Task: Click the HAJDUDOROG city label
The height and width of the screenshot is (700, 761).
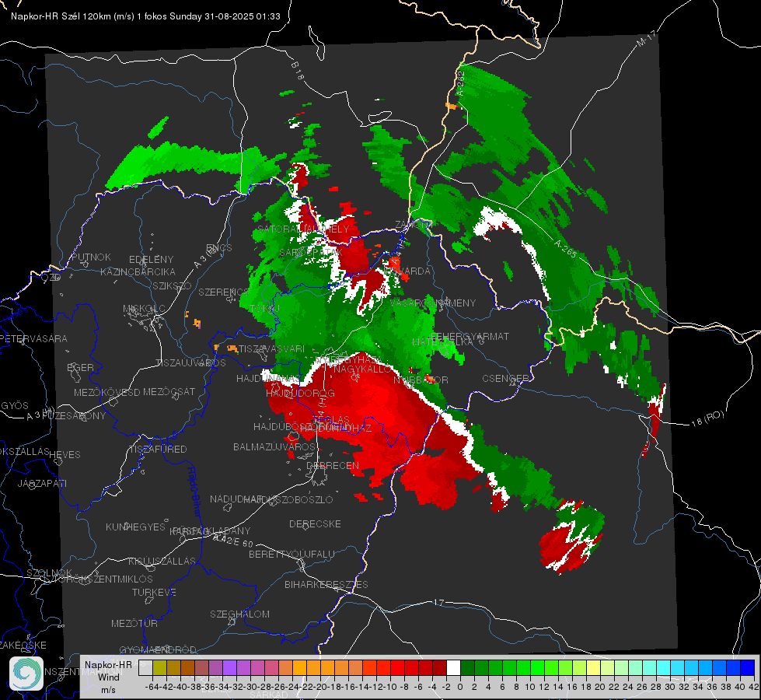Action: coord(300,393)
